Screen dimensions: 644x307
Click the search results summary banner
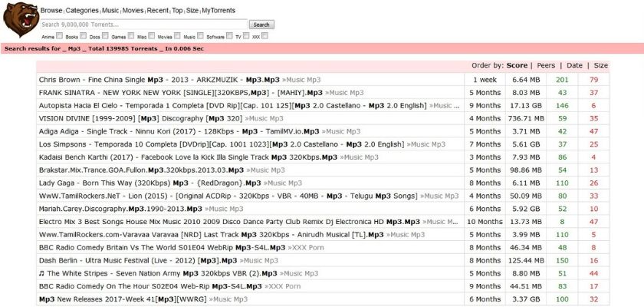(322, 48)
